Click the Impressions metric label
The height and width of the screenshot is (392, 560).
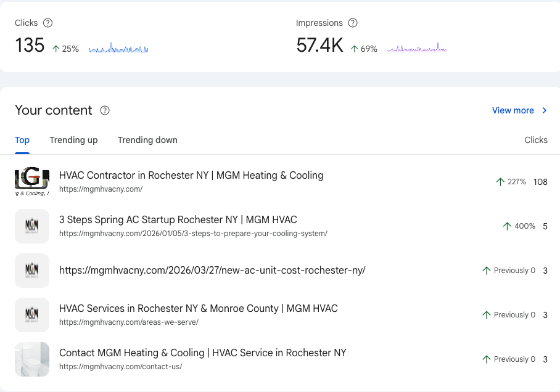(x=319, y=23)
